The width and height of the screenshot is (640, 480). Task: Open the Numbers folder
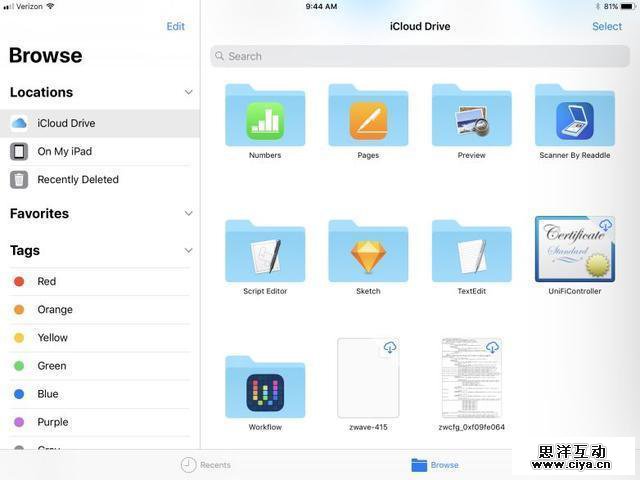tap(265, 118)
